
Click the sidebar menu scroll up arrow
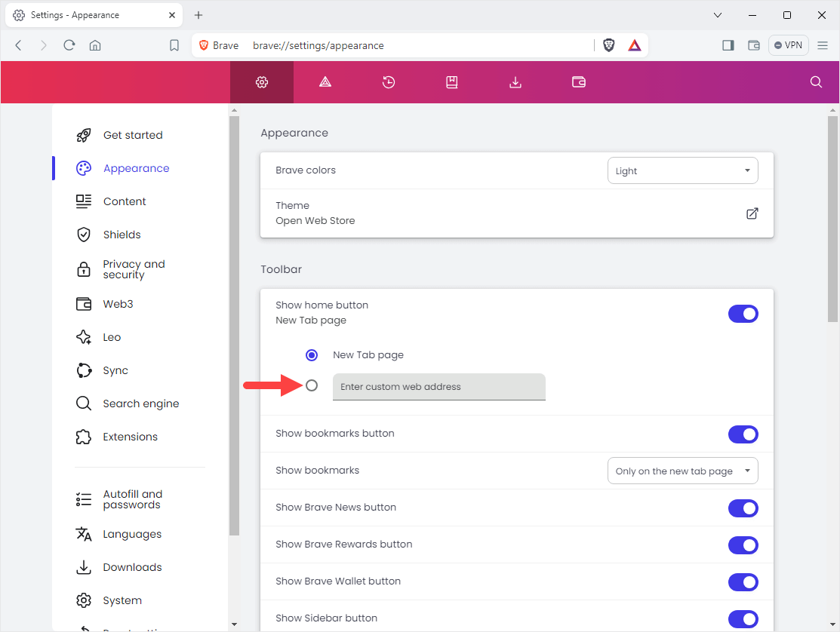[x=234, y=111]
